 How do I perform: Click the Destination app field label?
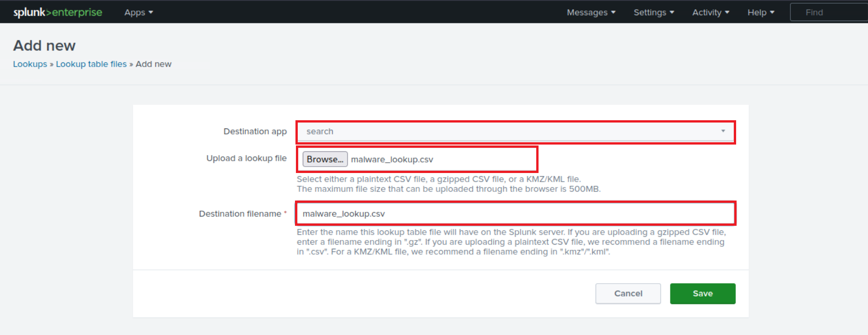255,132
